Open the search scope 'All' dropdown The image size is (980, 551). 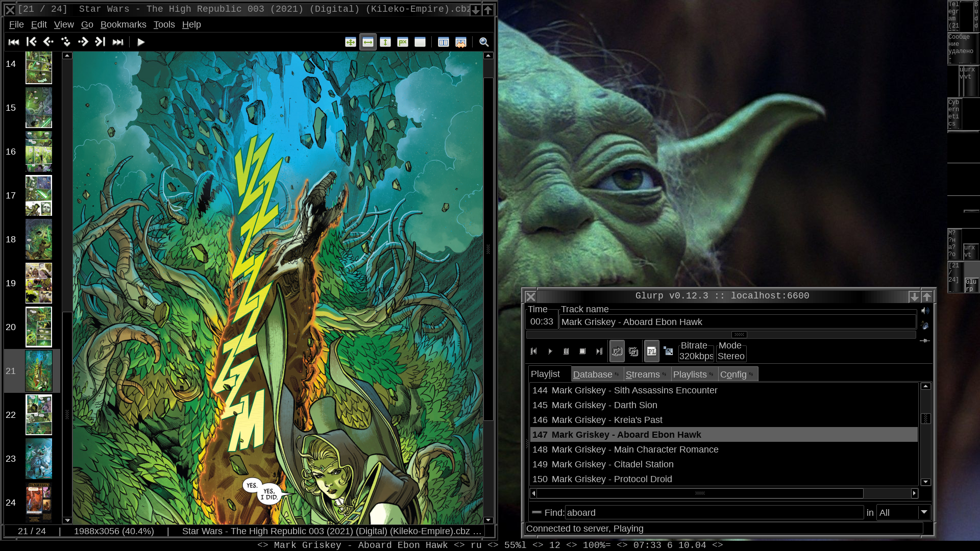point(903,513)
